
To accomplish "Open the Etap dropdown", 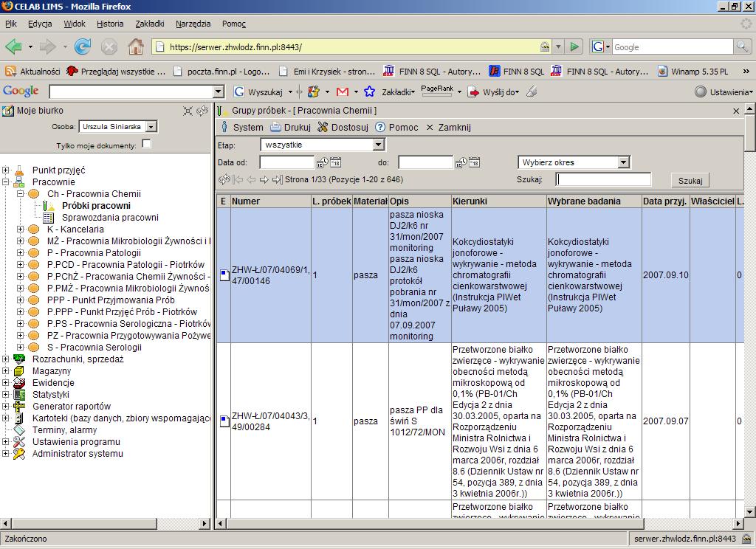I will pos(379,145).
